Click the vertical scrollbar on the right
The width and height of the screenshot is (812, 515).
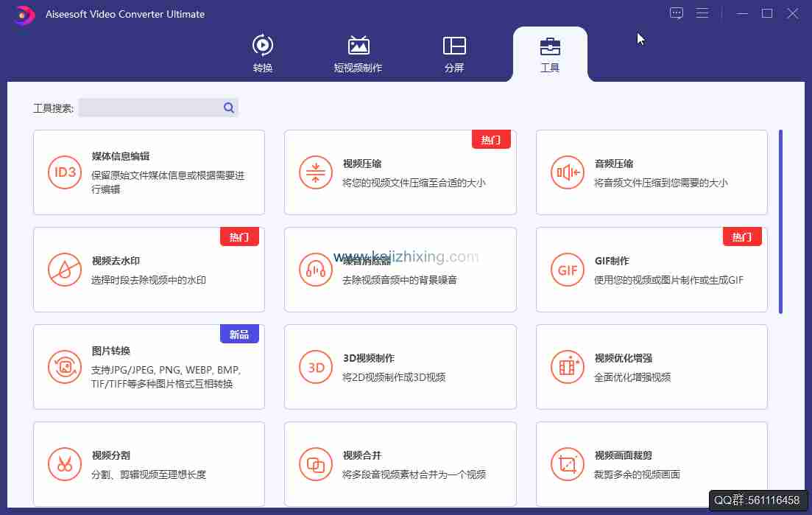pyautogui.click(x=780, y=221)
